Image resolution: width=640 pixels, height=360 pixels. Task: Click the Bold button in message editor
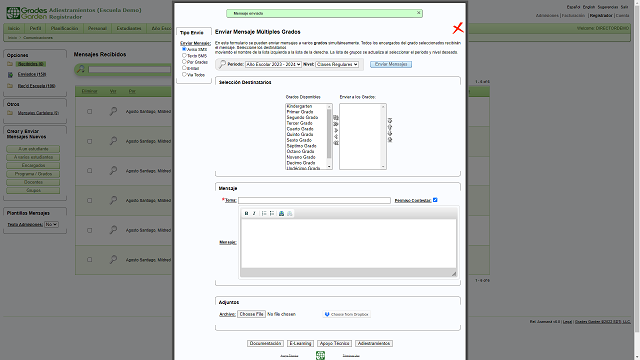[246, 213]
